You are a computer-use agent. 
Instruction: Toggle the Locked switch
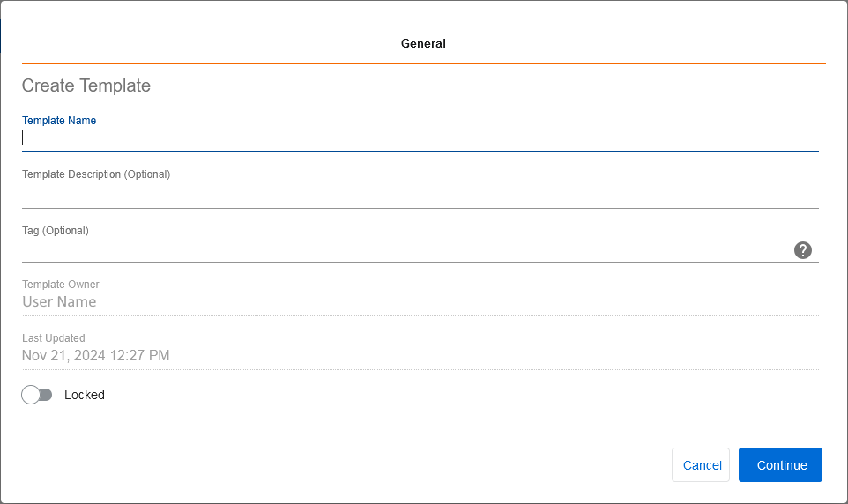37,395
